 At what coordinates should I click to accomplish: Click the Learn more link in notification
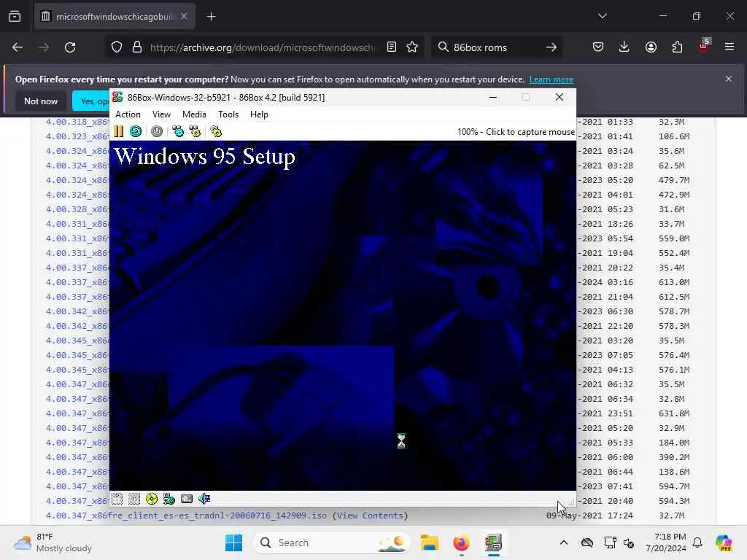tap(551, 79)
